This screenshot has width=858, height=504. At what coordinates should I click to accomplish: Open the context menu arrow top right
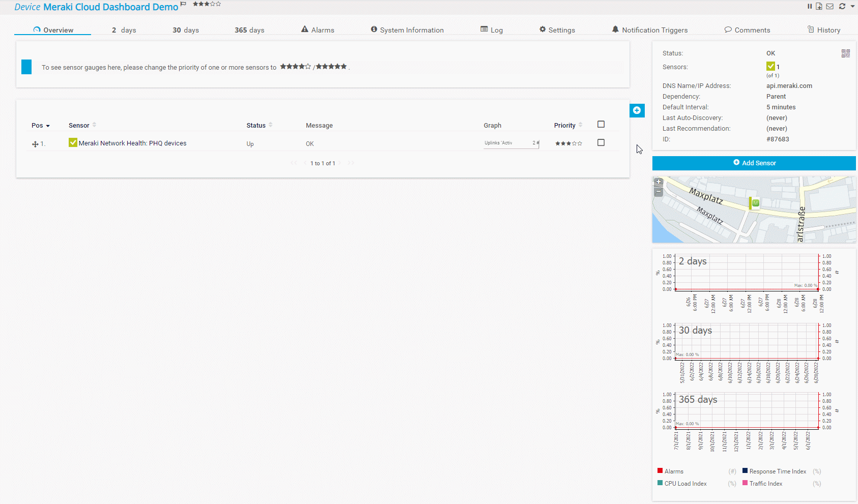pos(853,6)
